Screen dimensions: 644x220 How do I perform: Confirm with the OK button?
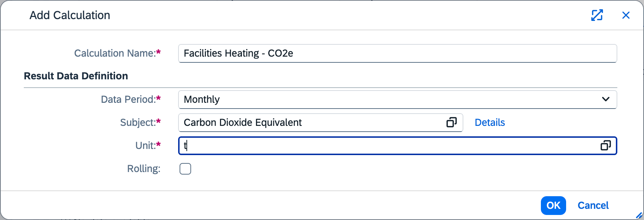(x=553, y=206)
